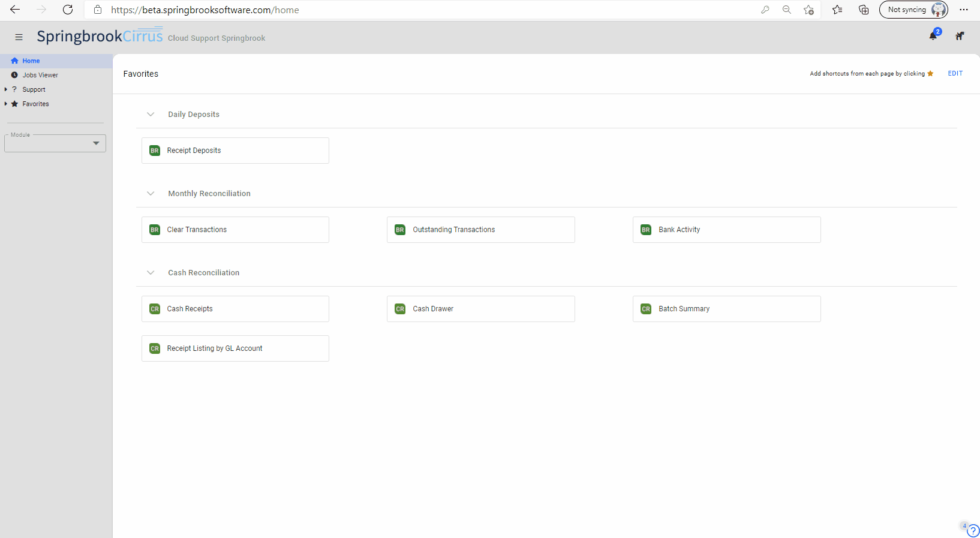The width and height of the screenshot is (980, 538).
Task: Expand Favorites in the sidebar
Action: coord(6,104)
